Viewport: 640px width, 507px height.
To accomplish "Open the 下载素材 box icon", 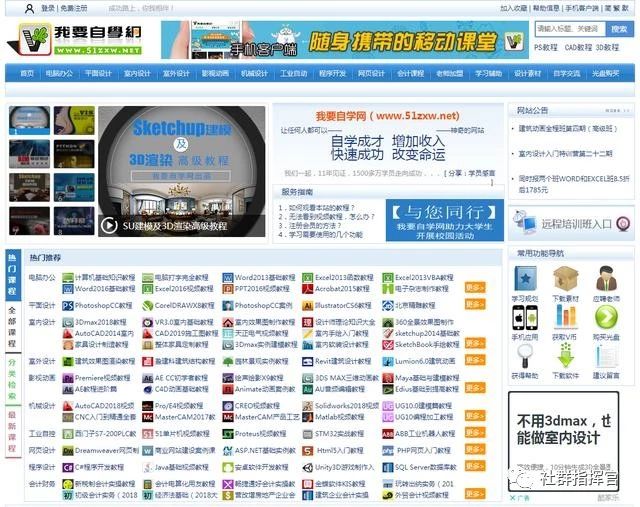I will pyautogui.click(x=565, y=278).
